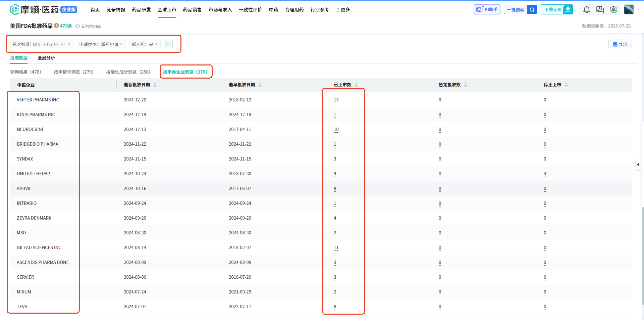Click 2021-09-29 earliest date for MIRUM

[x=240, y=292]
